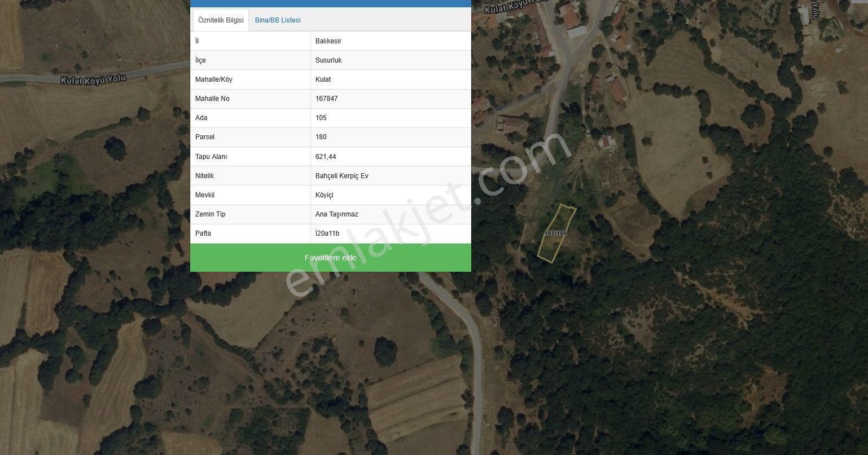Click the Mahalle No value 167847

pos(327,99)
